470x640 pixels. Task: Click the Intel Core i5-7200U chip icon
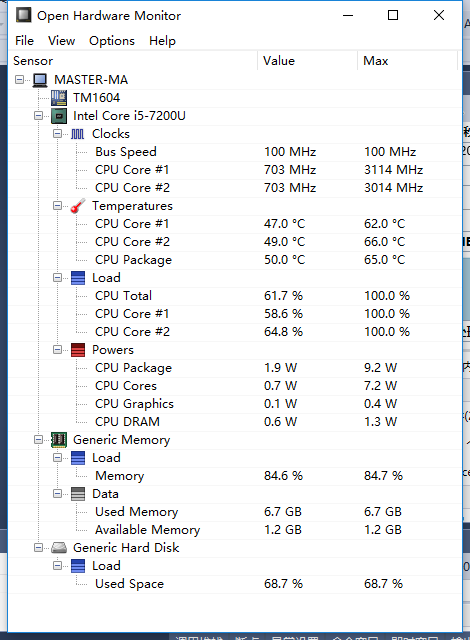(x=59, y=116)
